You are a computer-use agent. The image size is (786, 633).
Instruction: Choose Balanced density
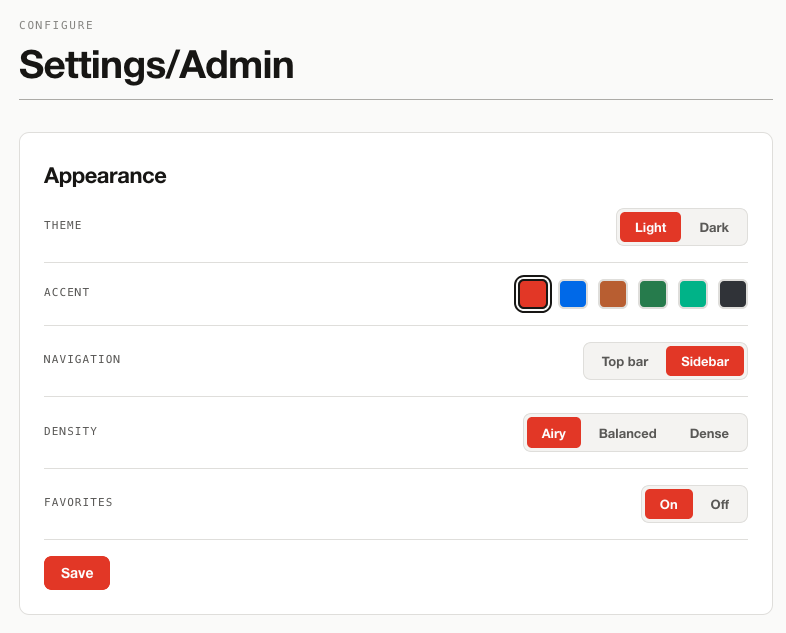[x=628, y=433]
